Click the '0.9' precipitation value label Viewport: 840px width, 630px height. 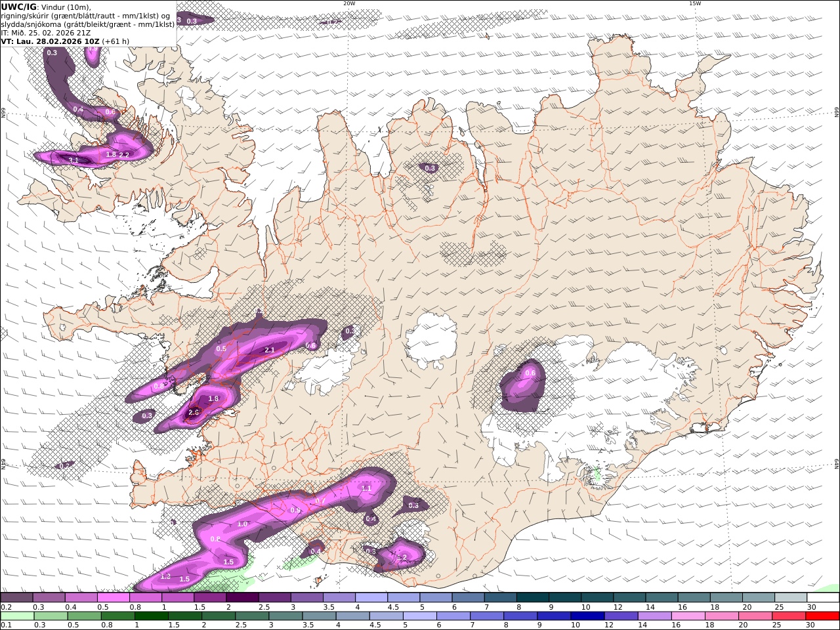tap(295, 510)
